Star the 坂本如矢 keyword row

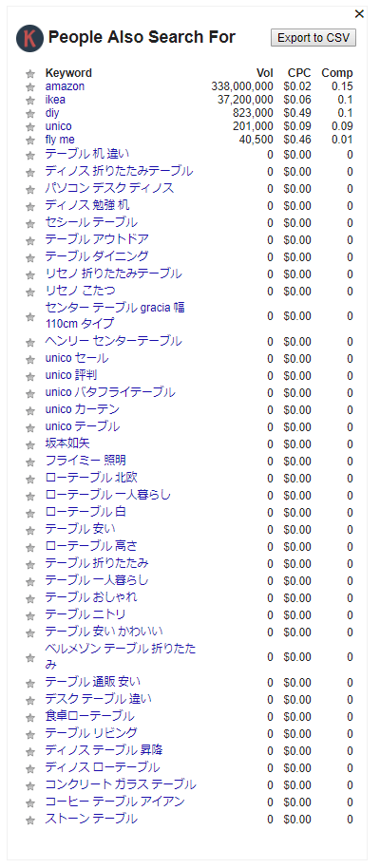[30, 445]
